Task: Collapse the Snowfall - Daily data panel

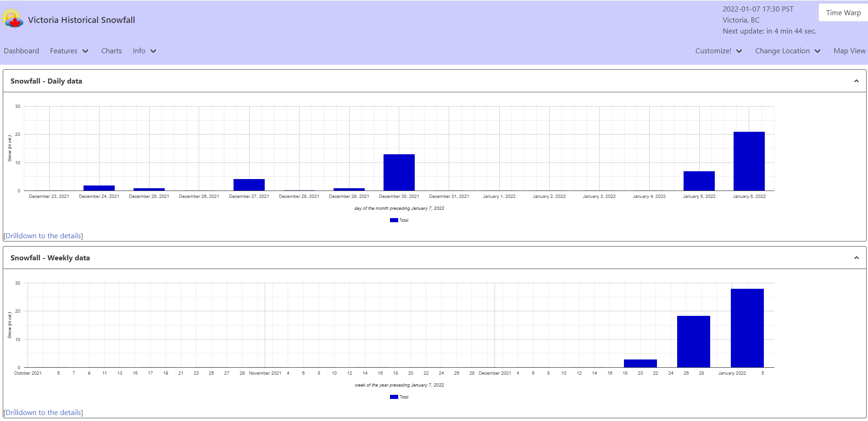Action: [x=856, y=81]
